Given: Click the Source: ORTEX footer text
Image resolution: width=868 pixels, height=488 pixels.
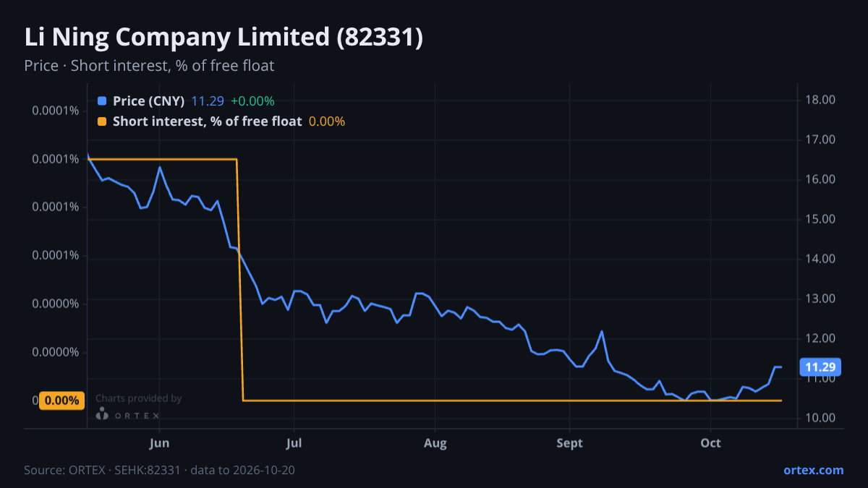Looking at the screenshot, I should pyautogui.click(x=159, y=470).
